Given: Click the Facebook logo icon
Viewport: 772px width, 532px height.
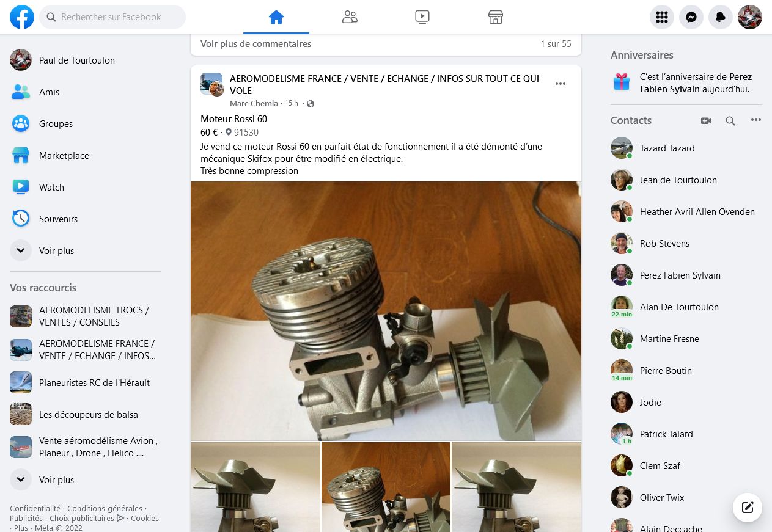Looking at the screenshot, I should pos(22,17).
